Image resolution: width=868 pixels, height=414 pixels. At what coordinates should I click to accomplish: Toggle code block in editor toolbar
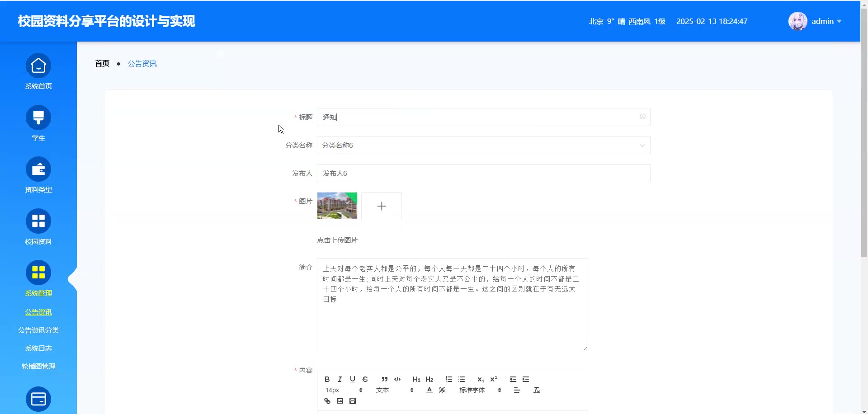tap(397, 379)
